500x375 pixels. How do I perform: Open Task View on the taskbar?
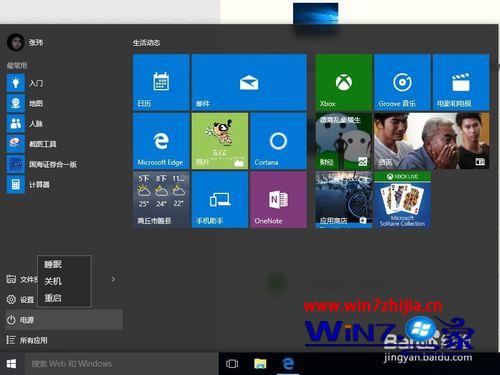tap(232, 364)
